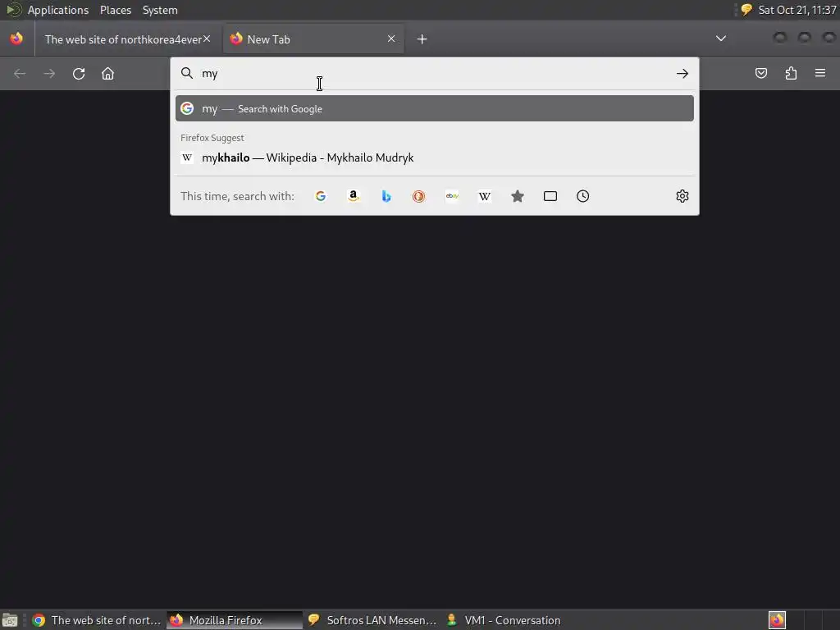
Task: Search this time with Google icon
Action: 321,196
